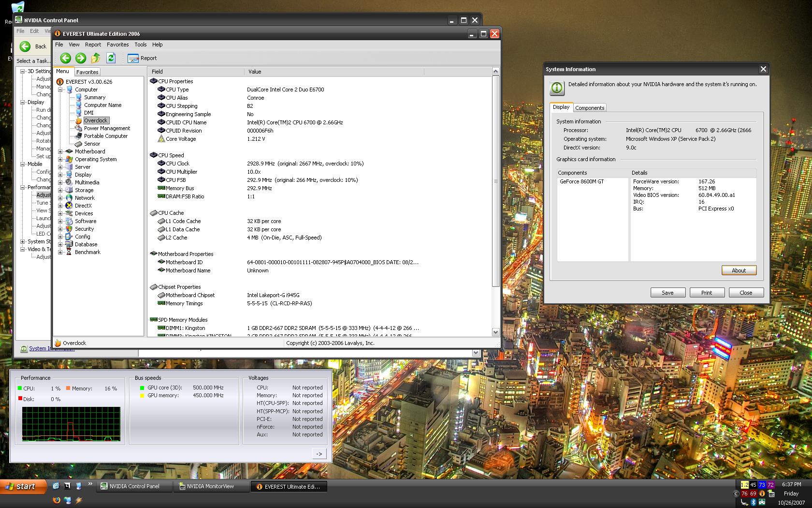Click Close in System Information dialog
Viewport: 812px width, 508px height.
(746, 293)
